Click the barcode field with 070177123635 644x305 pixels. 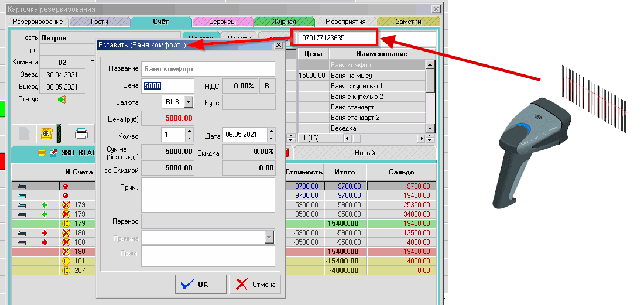(337, 38)
